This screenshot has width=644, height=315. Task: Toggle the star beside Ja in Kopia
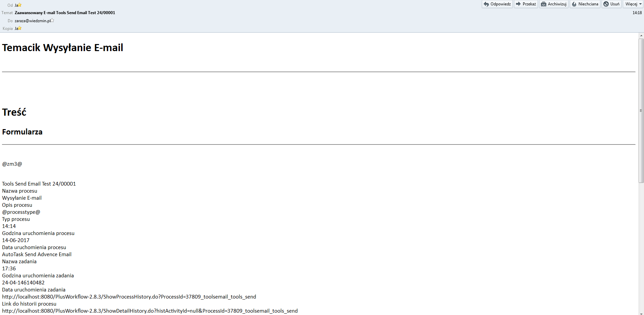point(20,28)
